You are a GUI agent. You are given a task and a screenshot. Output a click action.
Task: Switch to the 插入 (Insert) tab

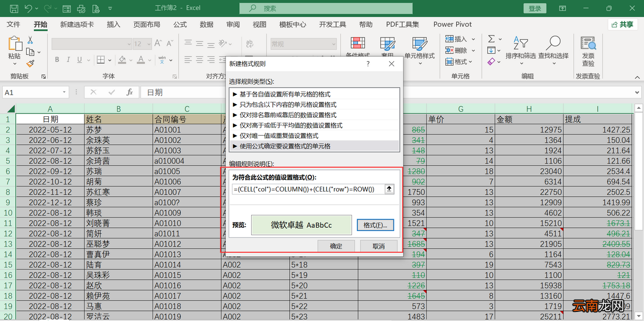point(113,24)
